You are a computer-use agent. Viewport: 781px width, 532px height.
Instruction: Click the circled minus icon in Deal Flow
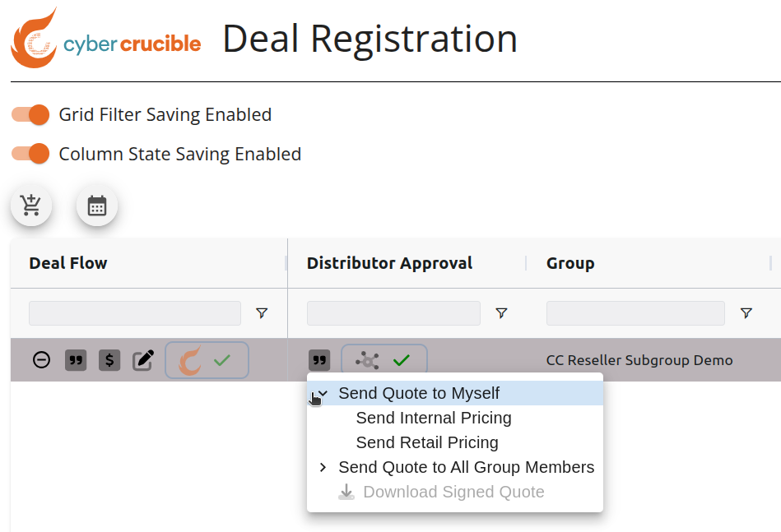pos(41,360)
